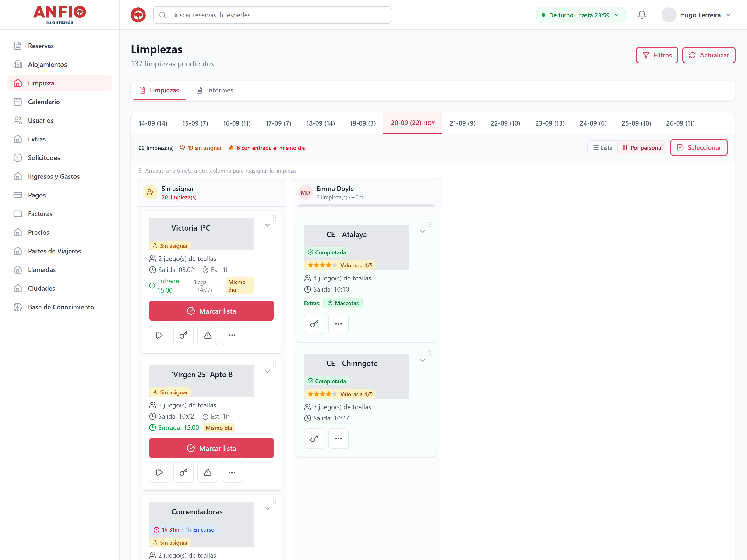
Task: Focus the Buscar reservas search field
Action: [272, 15]
